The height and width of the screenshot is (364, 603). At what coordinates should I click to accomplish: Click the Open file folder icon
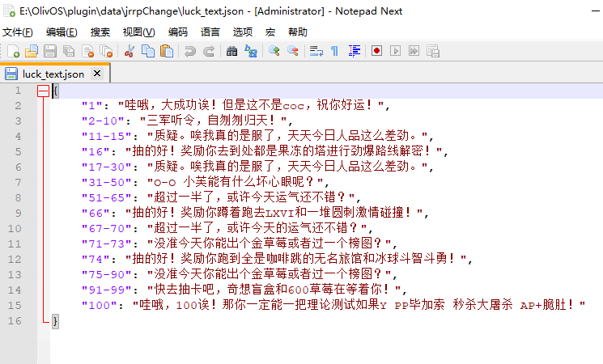(32, 51)
